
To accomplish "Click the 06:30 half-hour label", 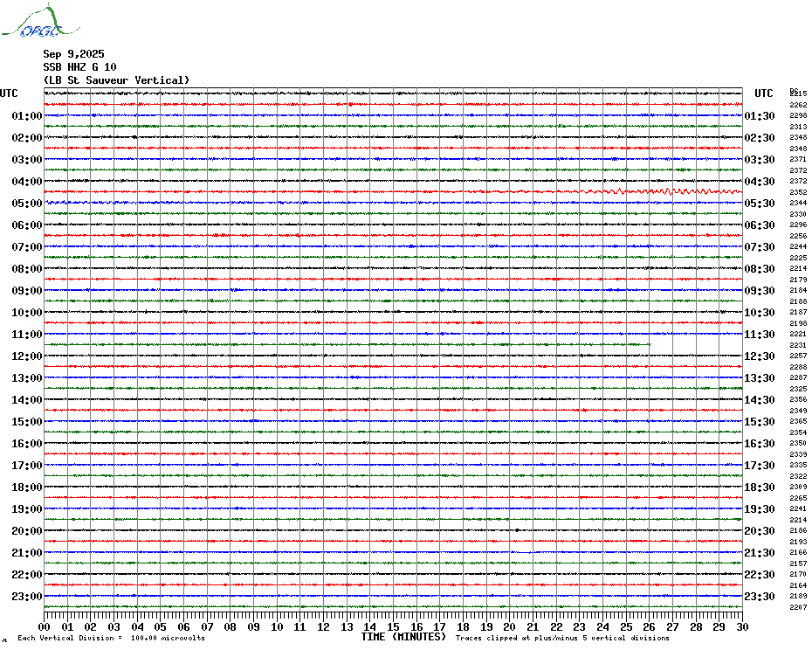I will tap(760, 225).
